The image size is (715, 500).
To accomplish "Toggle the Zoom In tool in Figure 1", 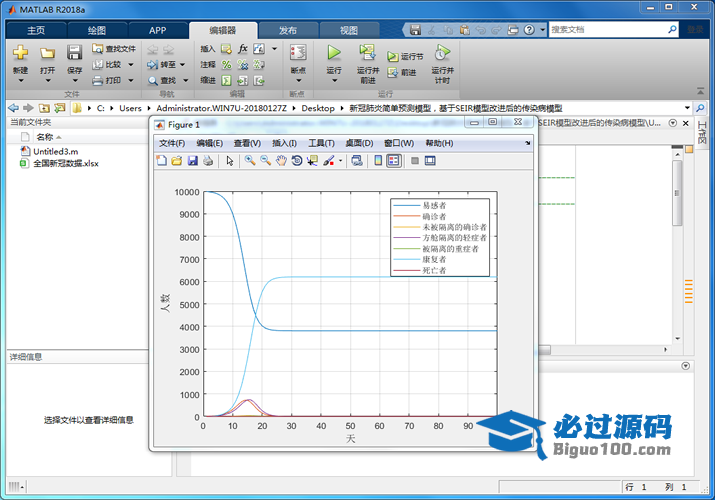I will click(249, 160).
